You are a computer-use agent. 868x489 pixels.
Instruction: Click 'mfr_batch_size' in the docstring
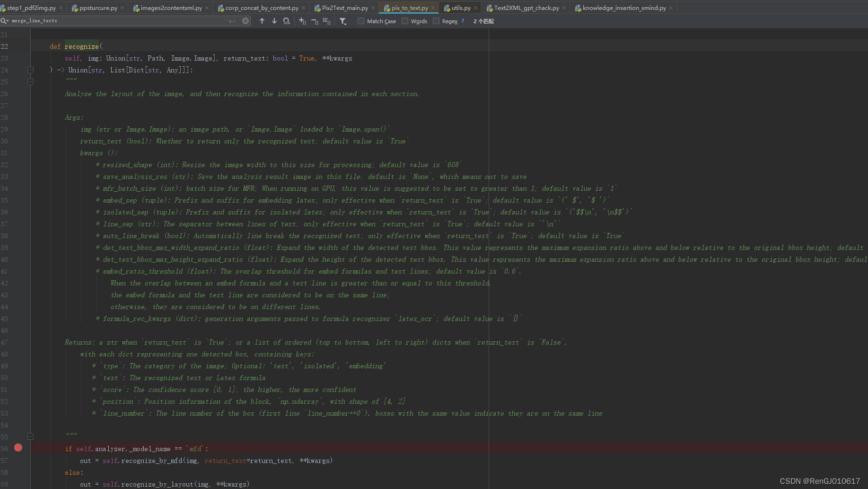tap(130, 188)
